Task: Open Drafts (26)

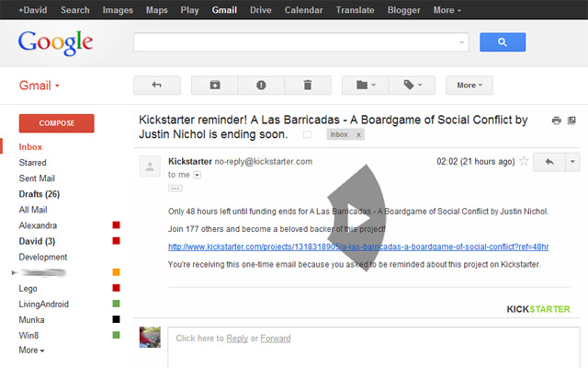Action: [40, 194]
